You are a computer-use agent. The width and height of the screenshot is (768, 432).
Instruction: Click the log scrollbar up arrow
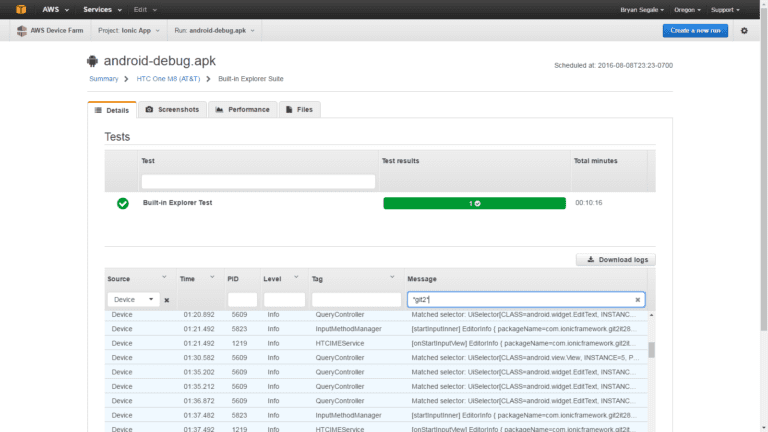(x=651, y=315)
